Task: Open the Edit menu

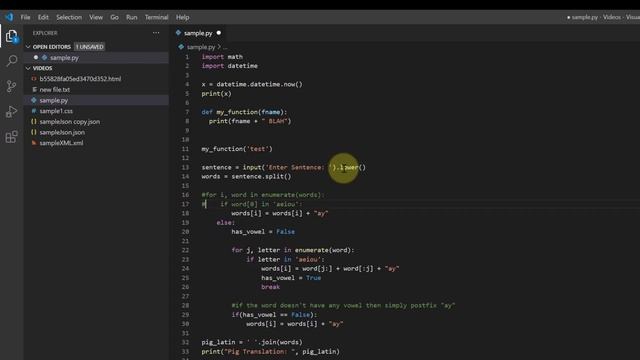Action: pyautogui.click(x=43, y=17)
